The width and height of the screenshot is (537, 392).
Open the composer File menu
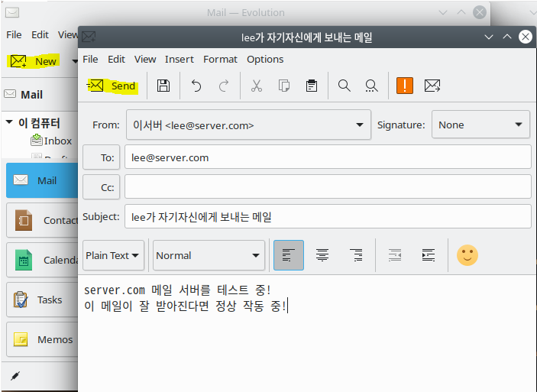point(90,60)
